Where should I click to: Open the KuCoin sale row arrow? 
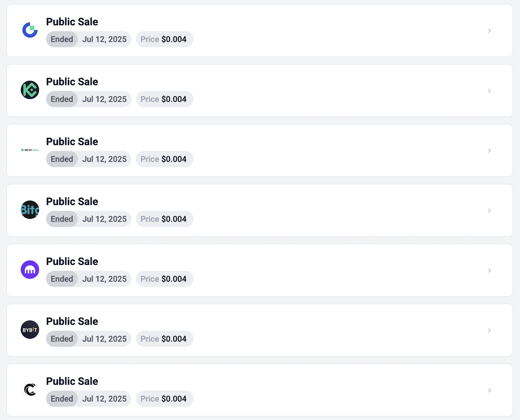[x=489, y=91]
